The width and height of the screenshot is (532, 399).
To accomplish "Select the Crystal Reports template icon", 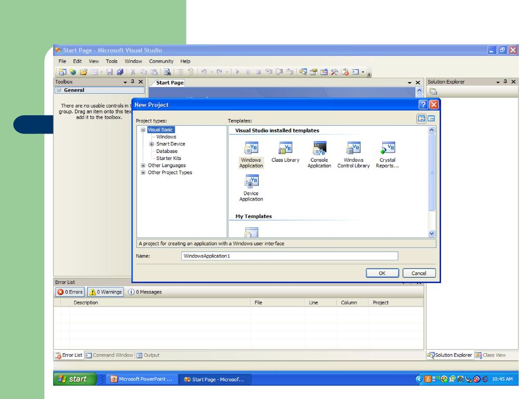I will (x=388, y=155).
